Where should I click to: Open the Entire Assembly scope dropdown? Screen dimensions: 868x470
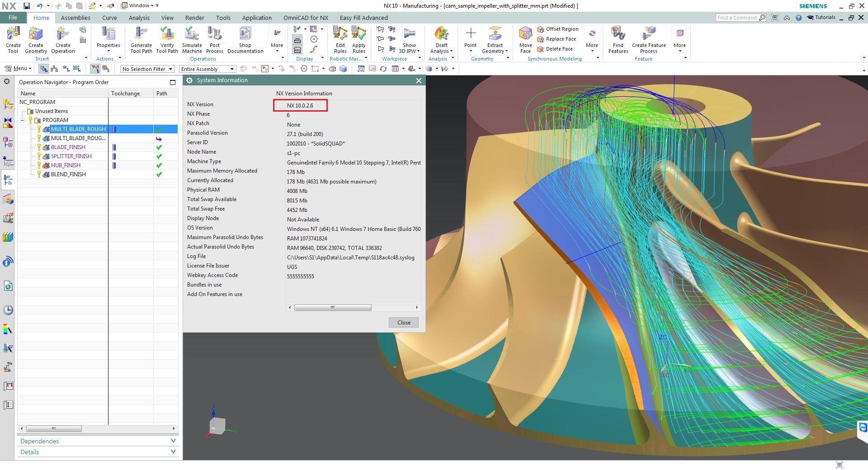pyautogui.click(x=208, y=69)
